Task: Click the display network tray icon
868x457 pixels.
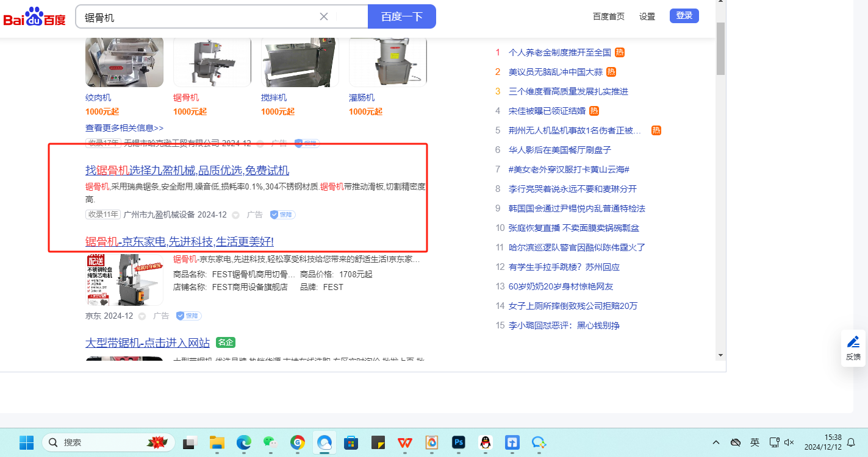Action: point(774,442)
